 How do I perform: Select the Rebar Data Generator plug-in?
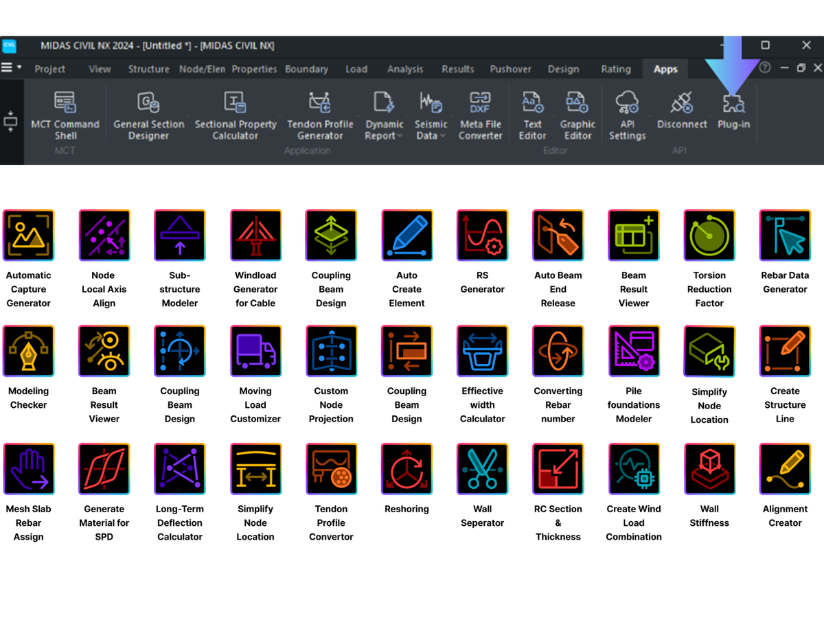pos(785,235)
